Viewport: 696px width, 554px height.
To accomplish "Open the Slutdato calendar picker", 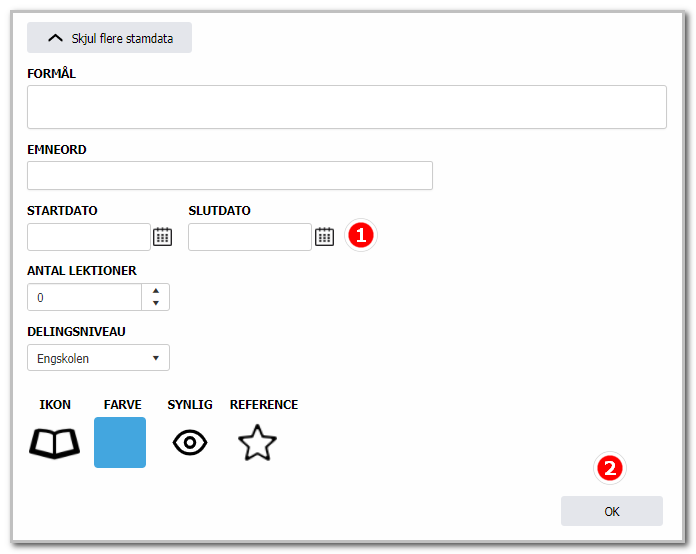I will click(x=324, y=237).
